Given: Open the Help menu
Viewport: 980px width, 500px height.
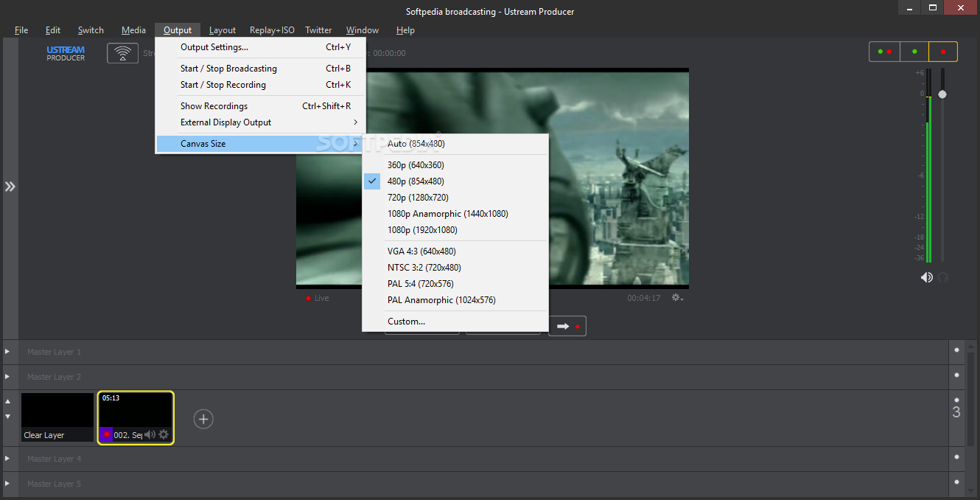Looking at the screenshot, I should tap(405, 30).
